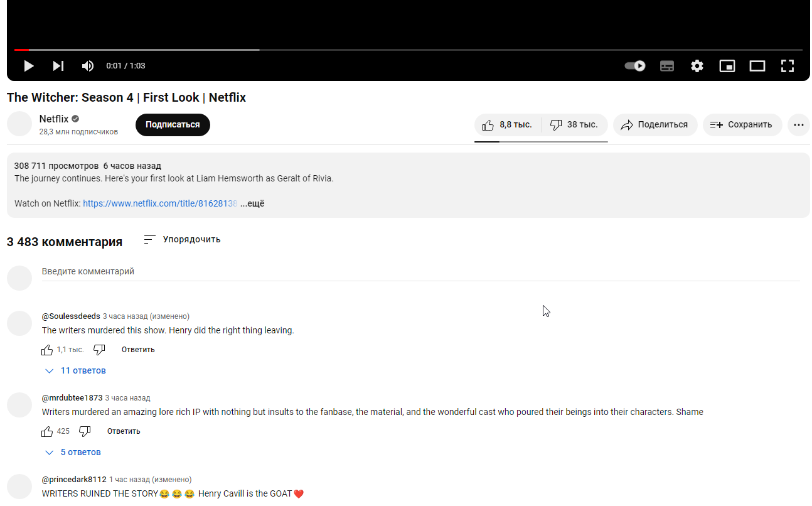Mute the video volume speaker icon
This screenshot has width=812, height=506.
(88, 66)
